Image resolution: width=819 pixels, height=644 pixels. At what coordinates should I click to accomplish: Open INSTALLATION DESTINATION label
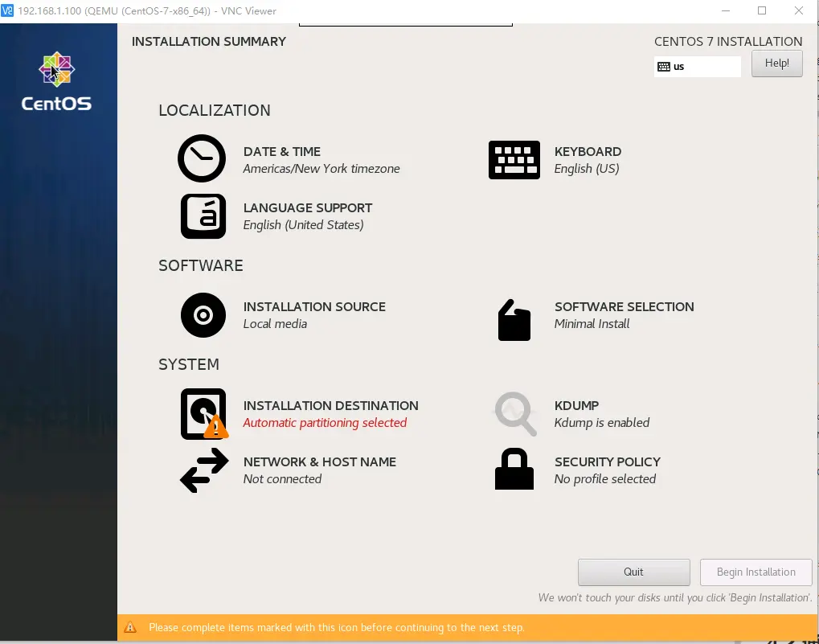(x=330, y=405)
